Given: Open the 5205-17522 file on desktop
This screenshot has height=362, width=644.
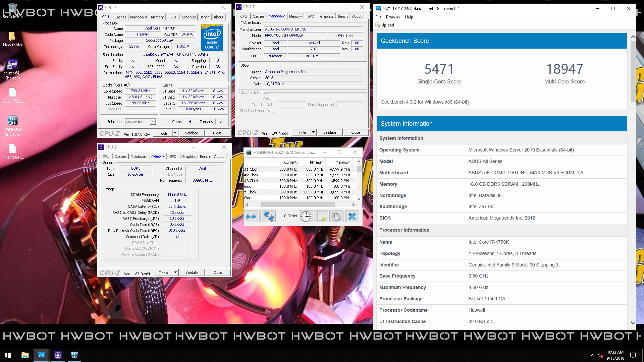Looking at the screenshot, I should click(x=13, y=95).
